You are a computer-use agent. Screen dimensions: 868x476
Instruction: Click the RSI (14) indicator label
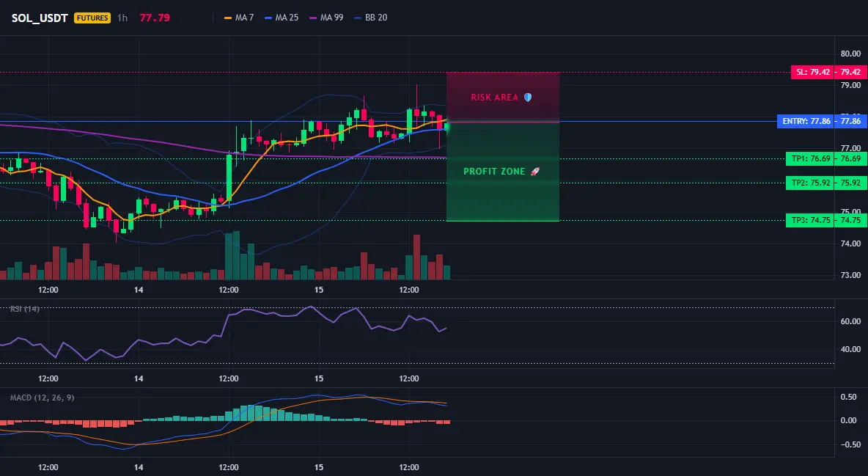point(25,309)
